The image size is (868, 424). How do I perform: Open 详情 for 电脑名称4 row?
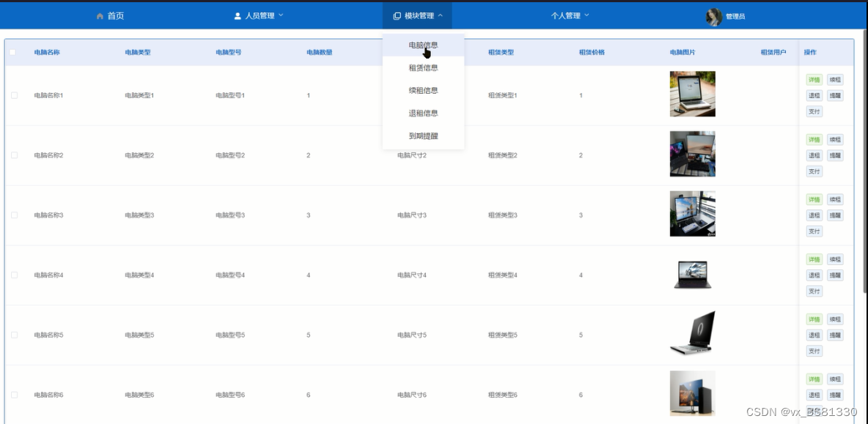tap(814, 259)
